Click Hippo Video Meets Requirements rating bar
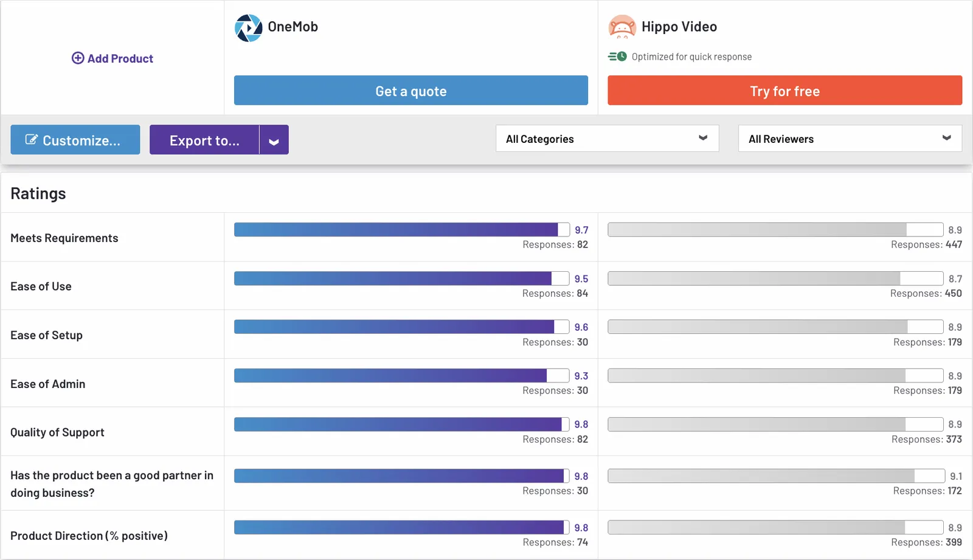Screen dimensions: 973x560 click(x=775, y=229)
